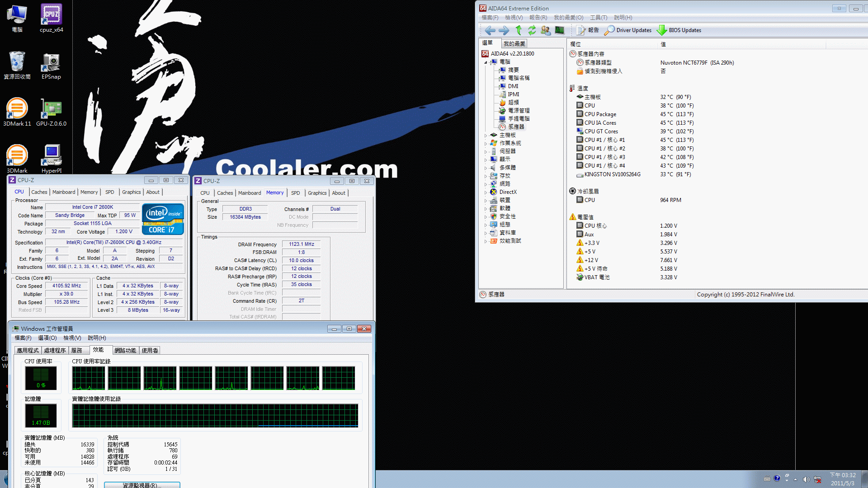Collapse the 電腦 node in AIDA64 tree

486,62
